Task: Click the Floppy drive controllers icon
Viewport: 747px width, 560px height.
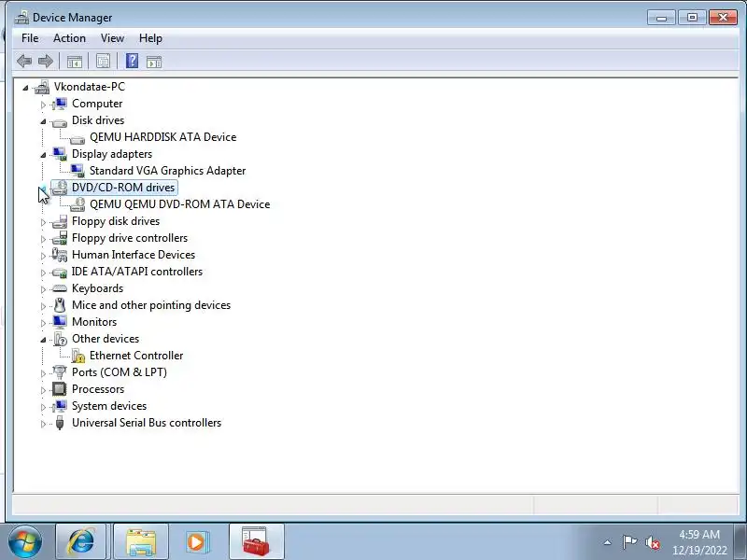Action: [x=60, y=238]
